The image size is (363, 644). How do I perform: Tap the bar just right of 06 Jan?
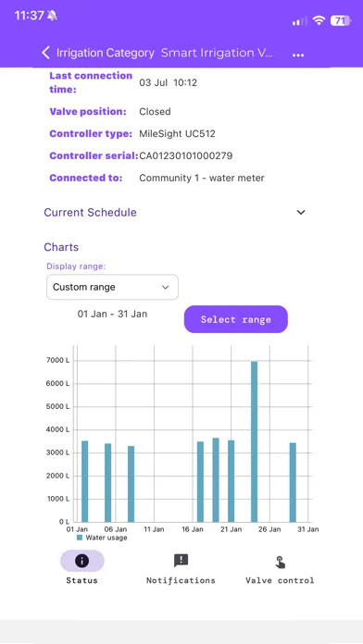pyautogui.click(x=131, y=484)
